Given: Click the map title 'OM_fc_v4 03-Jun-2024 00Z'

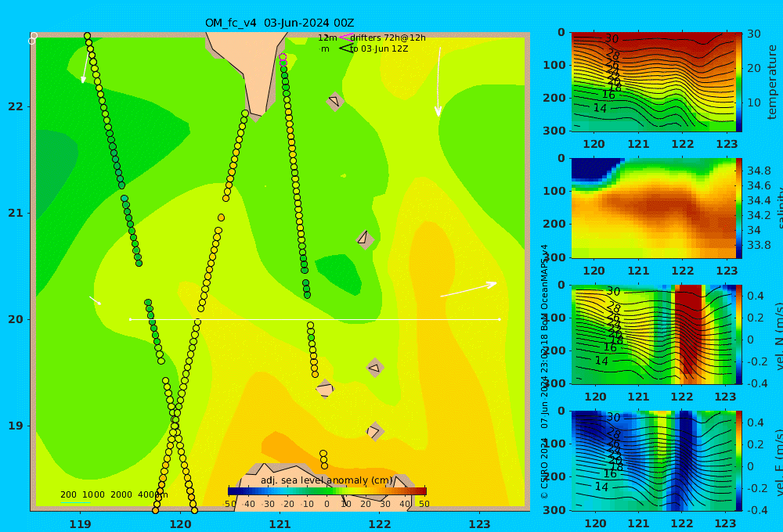Looking at the screenshot, I should coord(280,23).
